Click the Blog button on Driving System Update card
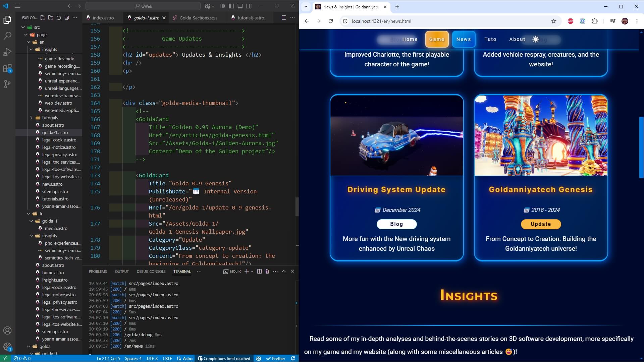 [x=396, y=224]
